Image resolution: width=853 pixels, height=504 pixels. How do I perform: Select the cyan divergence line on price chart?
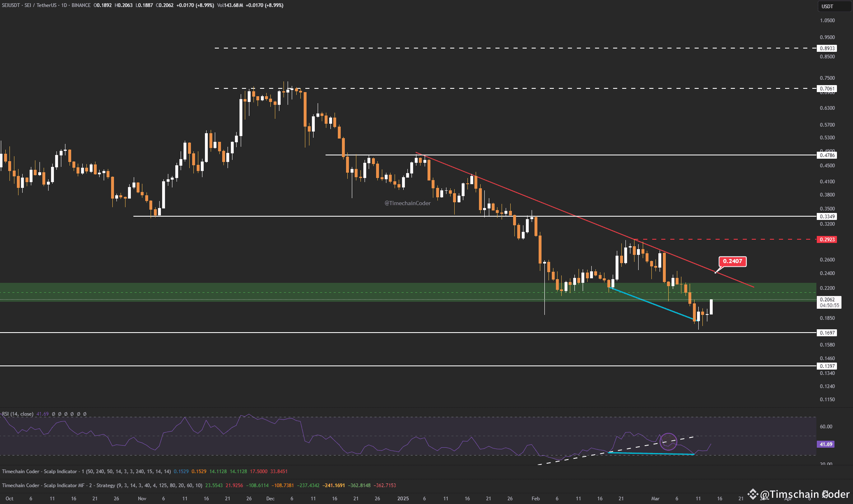652,303
